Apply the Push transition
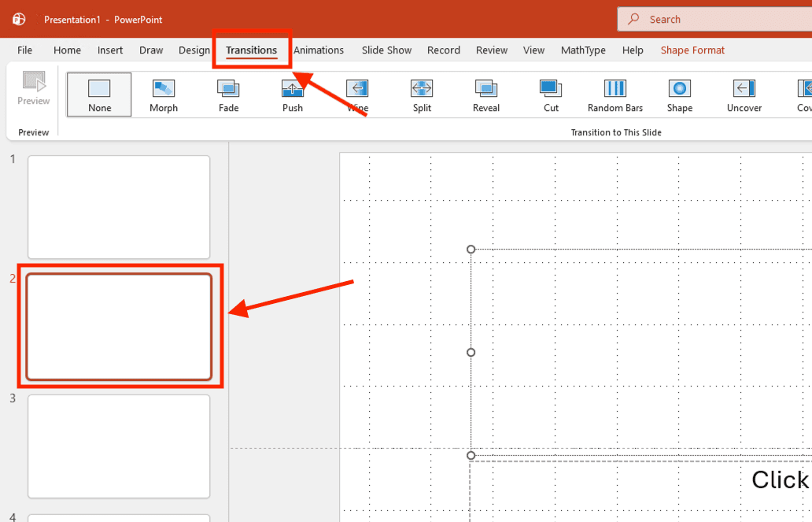This screenshot has width=812, height=522. point(293,96)
